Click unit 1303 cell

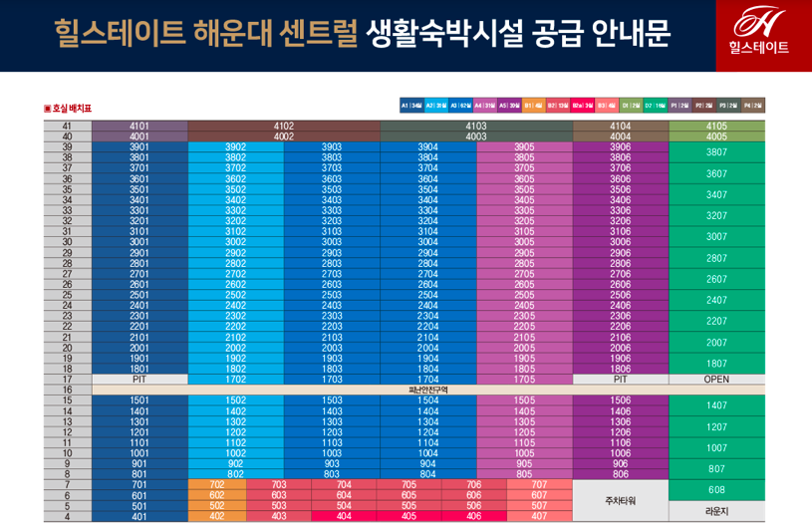(332, 421)
